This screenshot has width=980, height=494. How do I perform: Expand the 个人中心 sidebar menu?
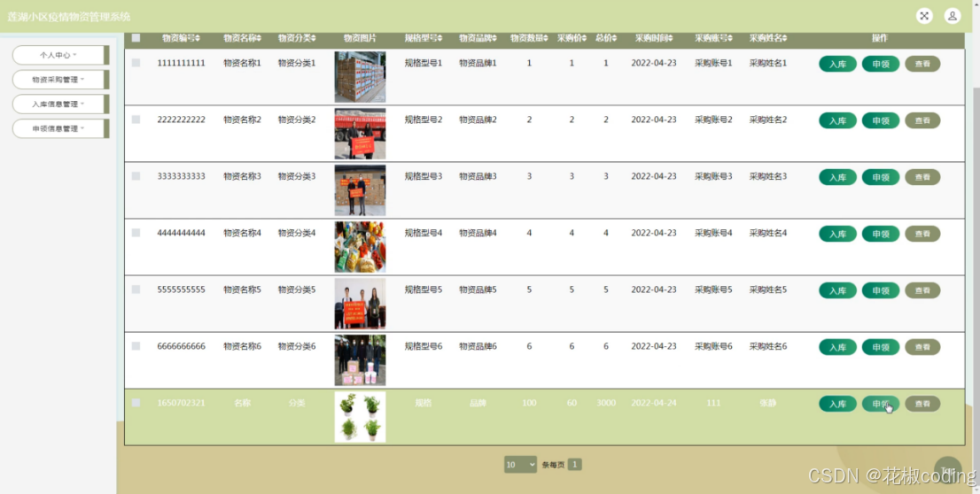[60, 55]
